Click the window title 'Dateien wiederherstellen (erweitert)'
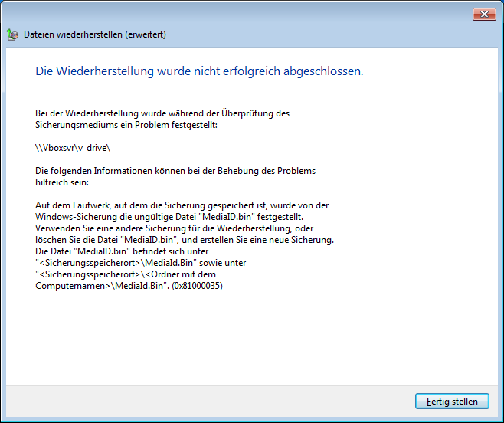 coord(95,34)
